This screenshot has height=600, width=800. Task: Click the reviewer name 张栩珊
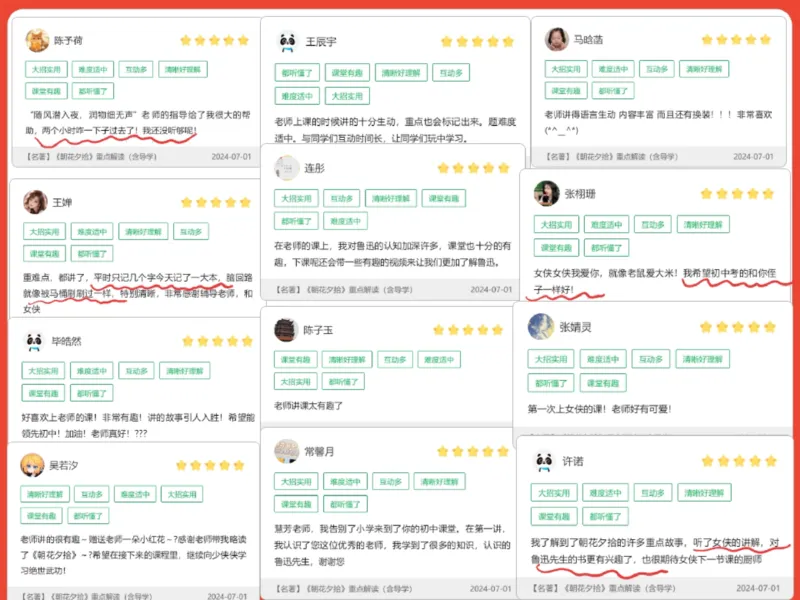(580, 194)
